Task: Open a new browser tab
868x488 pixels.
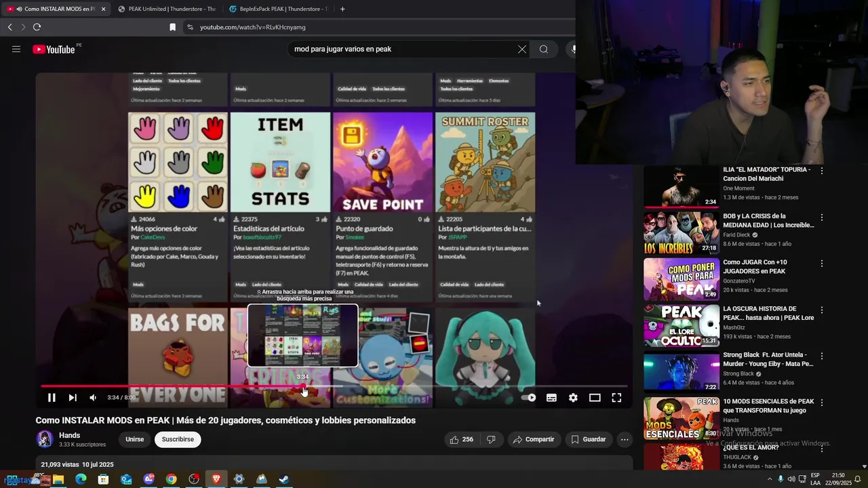Action: [342, 9]
